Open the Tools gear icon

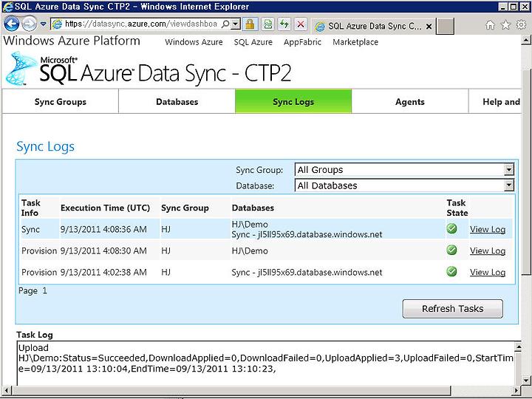pyautogui.click(x=521, y=25)
